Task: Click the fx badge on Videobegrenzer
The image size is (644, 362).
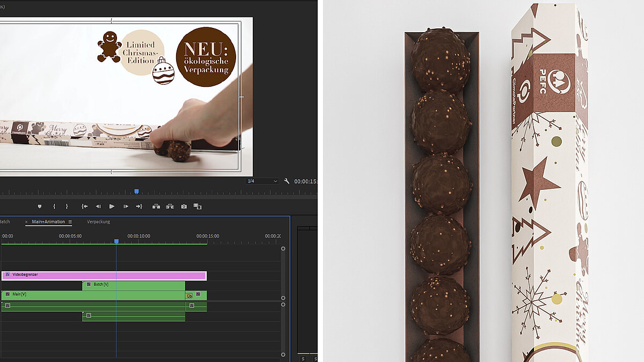Action: [8, 275]
